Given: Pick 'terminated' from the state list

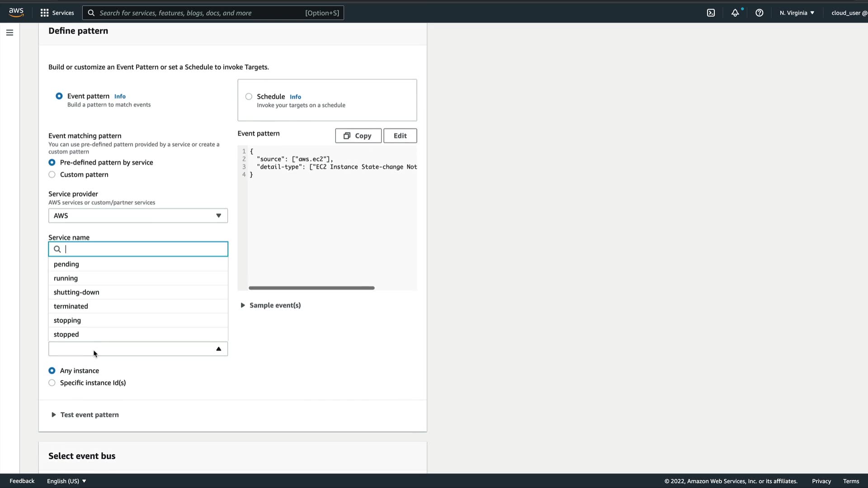Looking at the screenshot, I should coord(71,306).
